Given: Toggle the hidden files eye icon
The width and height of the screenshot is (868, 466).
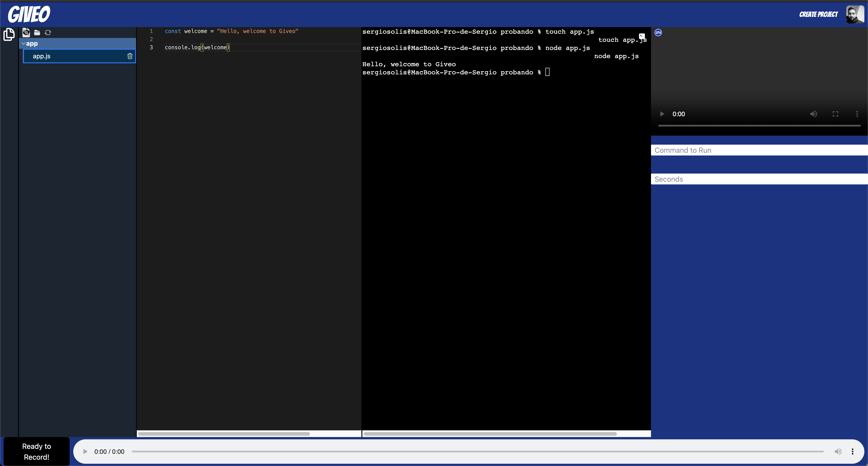Looking at the screenshot, I should coord(26,32).
